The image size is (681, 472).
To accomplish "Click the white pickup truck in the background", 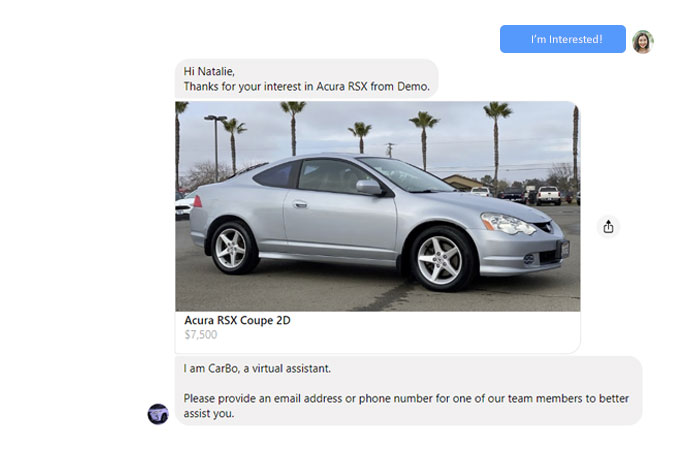I will [548, 195].
